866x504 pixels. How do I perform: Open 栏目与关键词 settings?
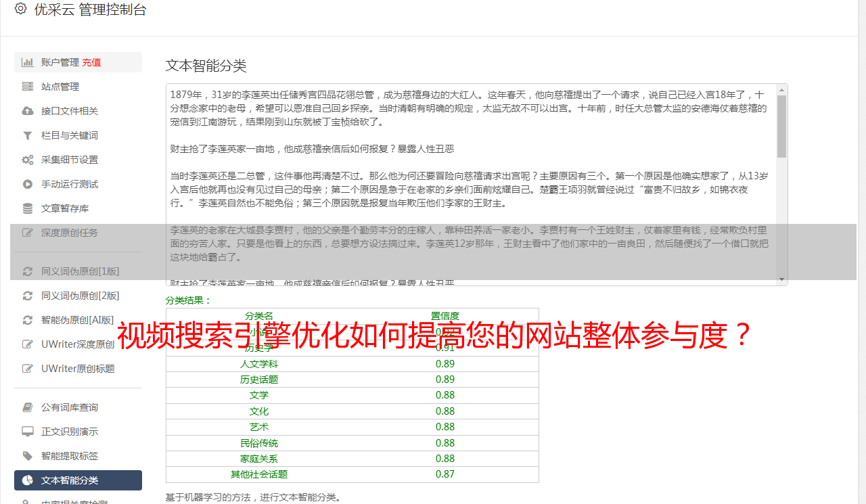click(x=78, y=135)
